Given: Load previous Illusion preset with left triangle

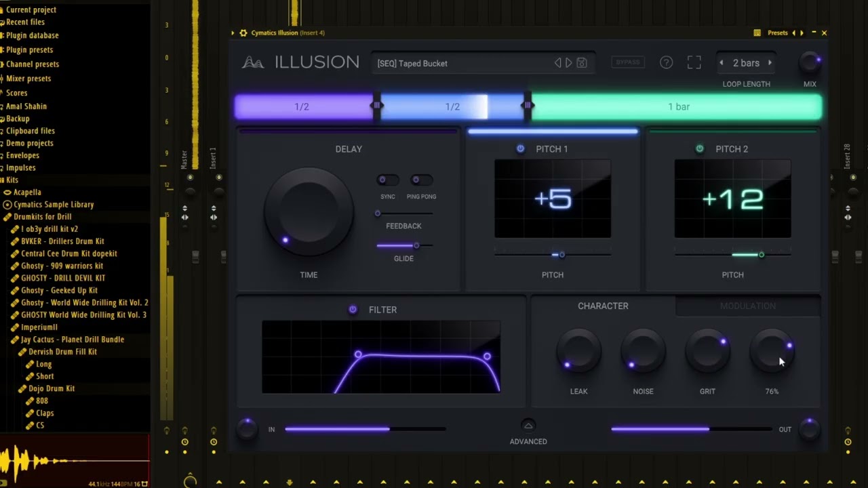Looking at the screenshot, I should click(557, 62).
